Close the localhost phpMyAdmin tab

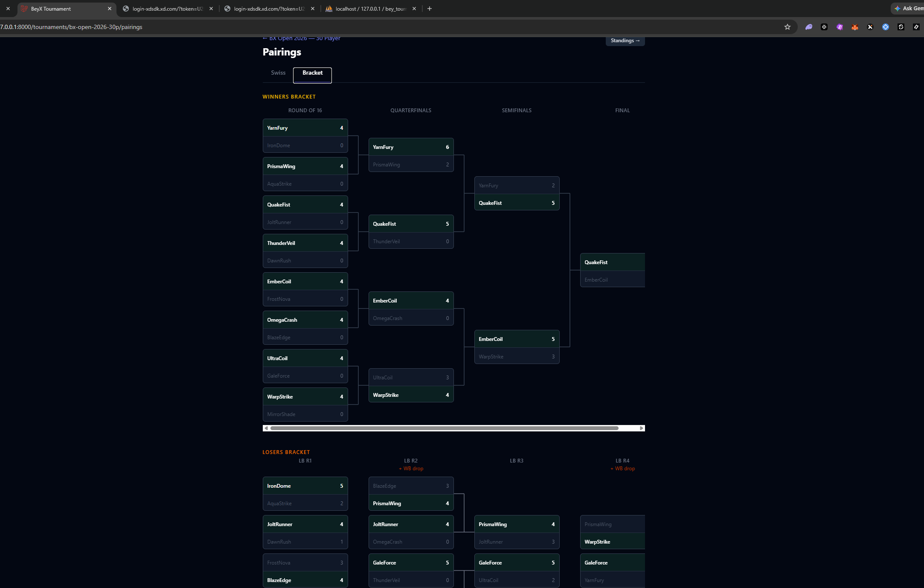pos(414,9)
